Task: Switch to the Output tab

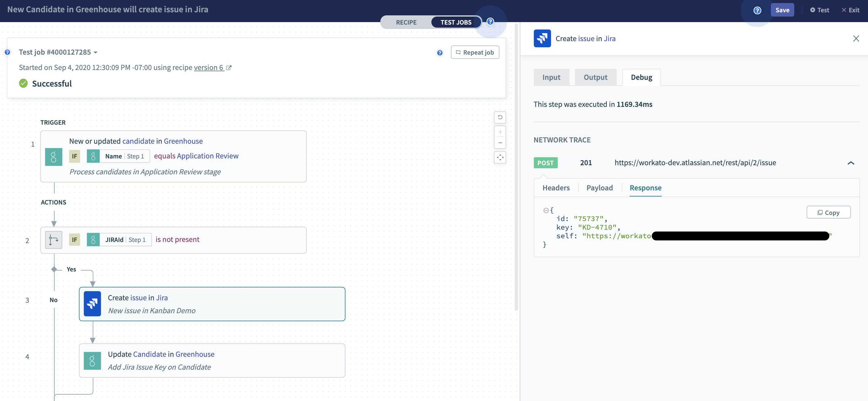Action: tap(596, 77)
